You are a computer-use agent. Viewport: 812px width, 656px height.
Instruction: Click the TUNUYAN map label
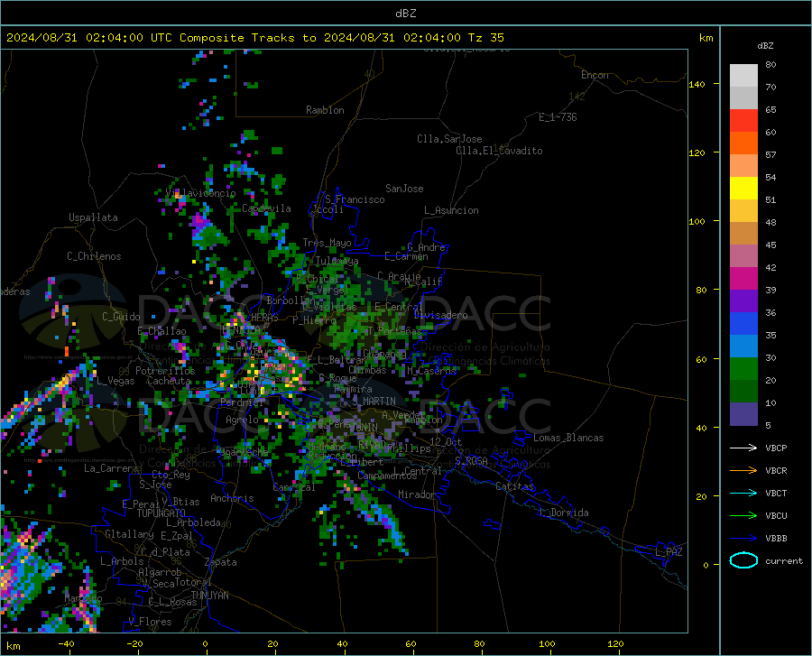coord(209,596)
